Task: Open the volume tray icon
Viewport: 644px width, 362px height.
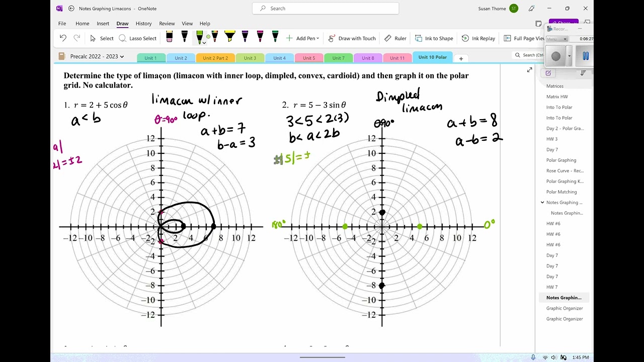Action: click(x=555, y=357)
